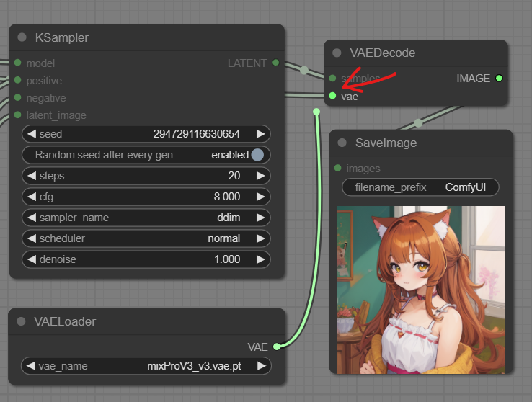Click the images input socket on SaveImage

(337, 169)
